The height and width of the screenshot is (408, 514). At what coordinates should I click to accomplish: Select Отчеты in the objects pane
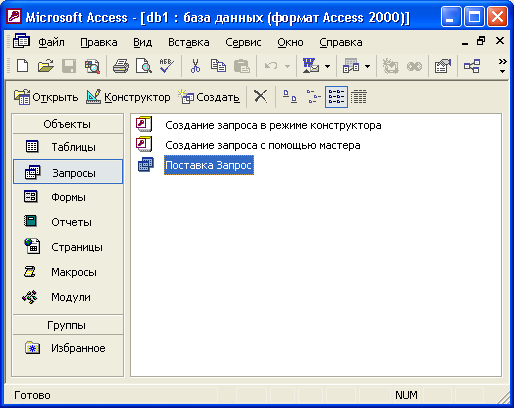point(68,222)
